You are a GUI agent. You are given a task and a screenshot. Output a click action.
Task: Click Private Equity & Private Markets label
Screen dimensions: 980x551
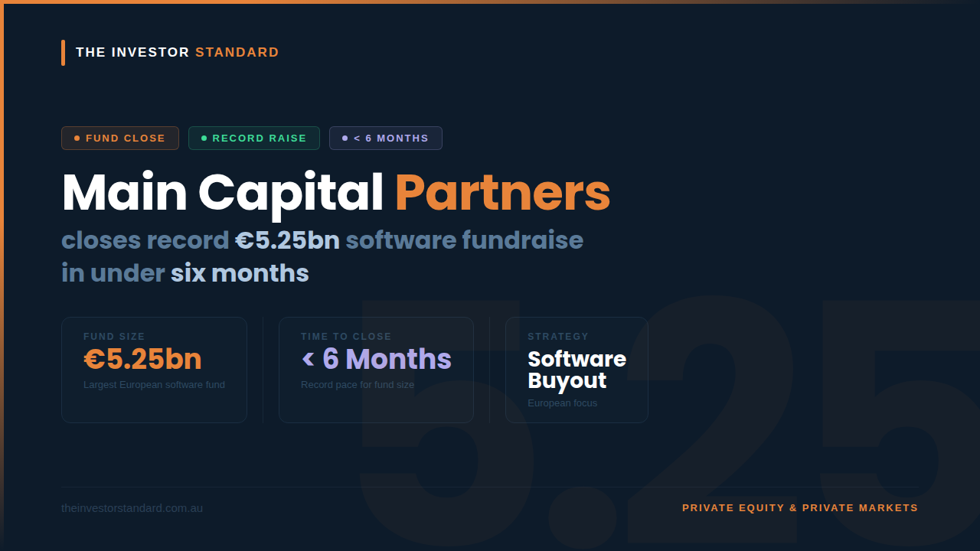[800, 508]
